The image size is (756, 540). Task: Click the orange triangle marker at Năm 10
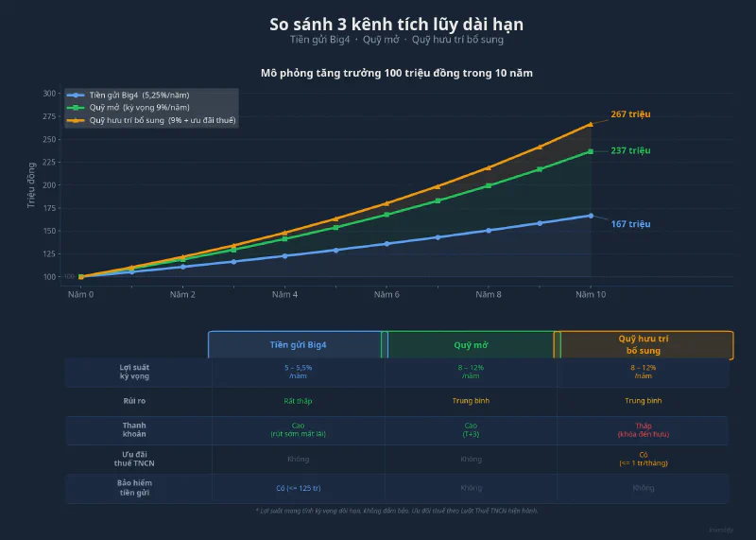point(591,125)
